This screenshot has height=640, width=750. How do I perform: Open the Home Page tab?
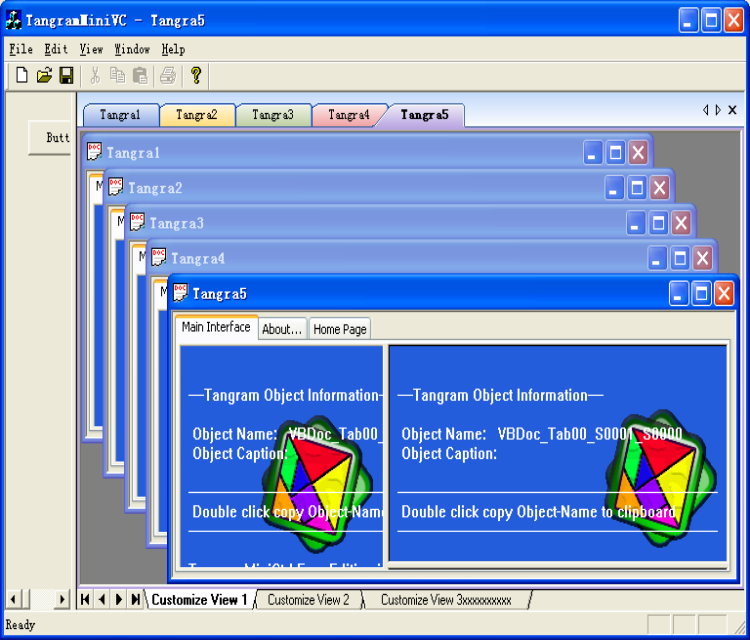340,329
